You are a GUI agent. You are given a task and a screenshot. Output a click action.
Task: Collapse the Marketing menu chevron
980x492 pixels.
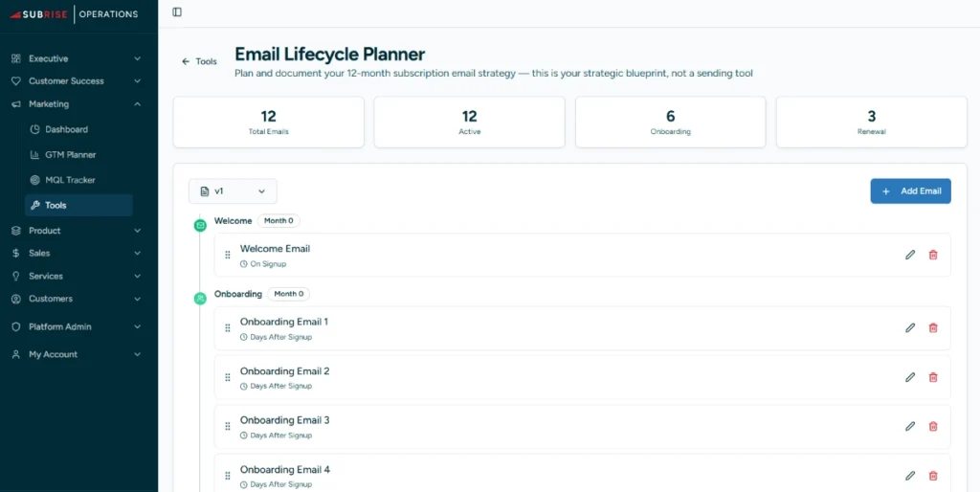click(x=138, y=104)
